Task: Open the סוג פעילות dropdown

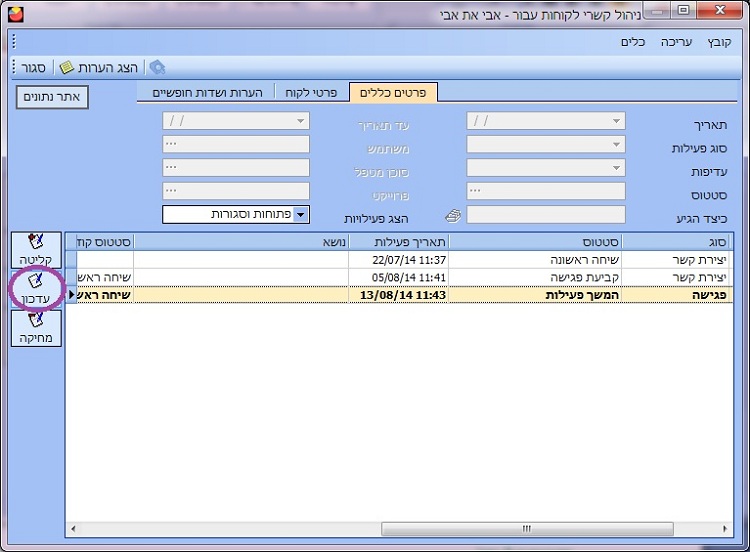Action: [x=616, y=144]
